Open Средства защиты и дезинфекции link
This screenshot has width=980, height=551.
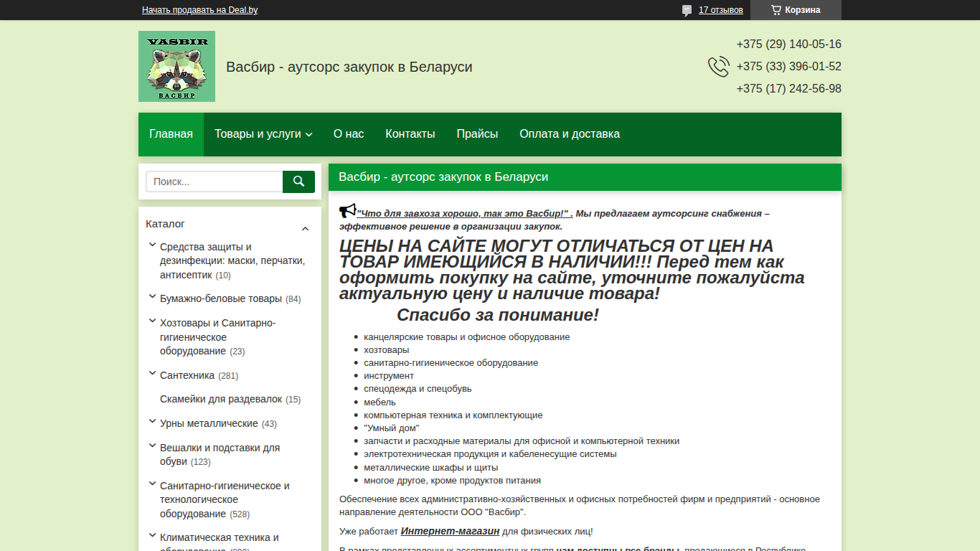232,261
